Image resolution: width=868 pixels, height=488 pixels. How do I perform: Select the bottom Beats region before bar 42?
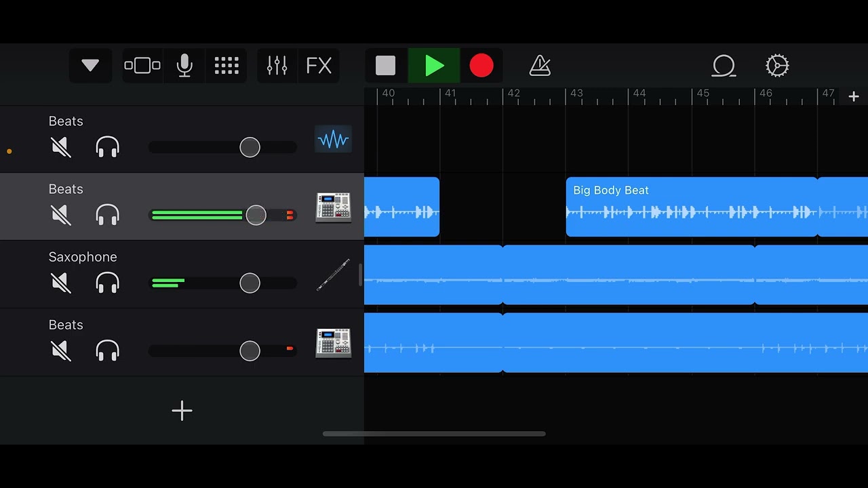(433, 342)
